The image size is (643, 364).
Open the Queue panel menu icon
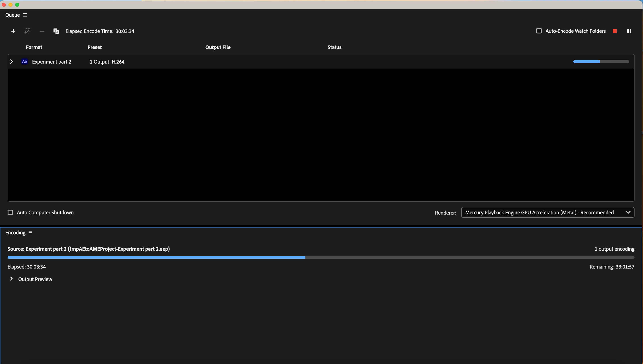click(25, 15)
